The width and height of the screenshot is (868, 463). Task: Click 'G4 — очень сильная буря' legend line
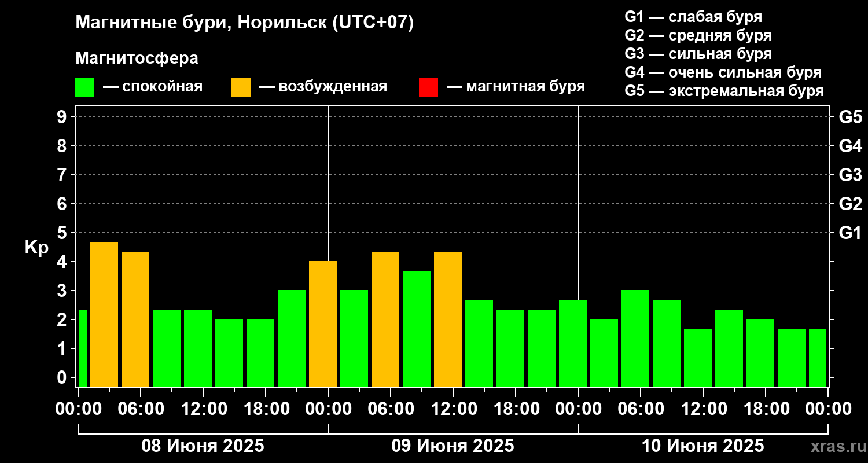pos(723,72)
